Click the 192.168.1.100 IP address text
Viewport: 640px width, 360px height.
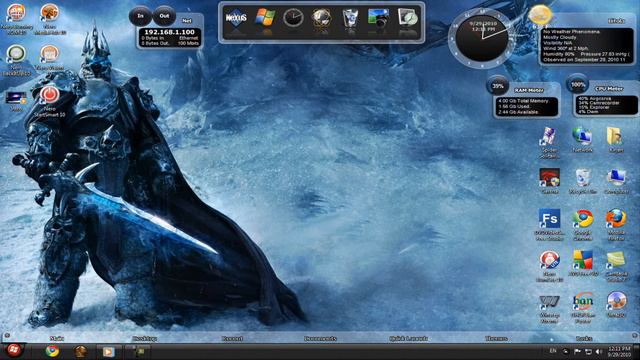click(169, 32)
